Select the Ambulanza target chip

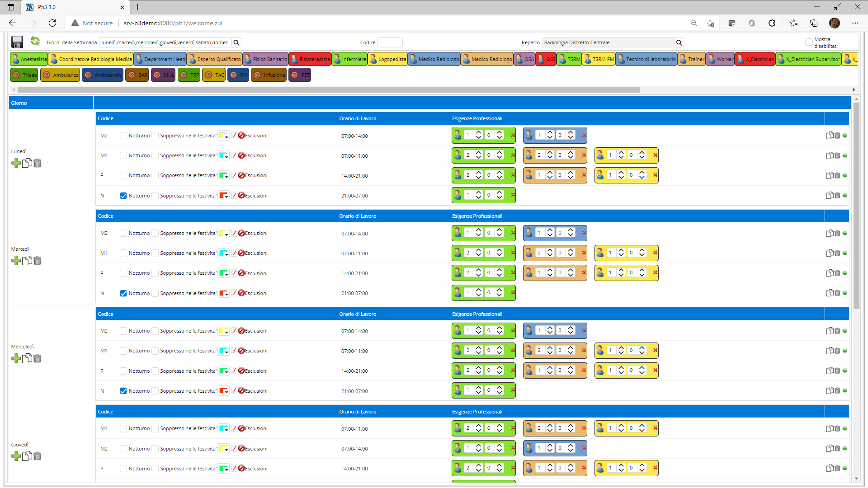60,75
